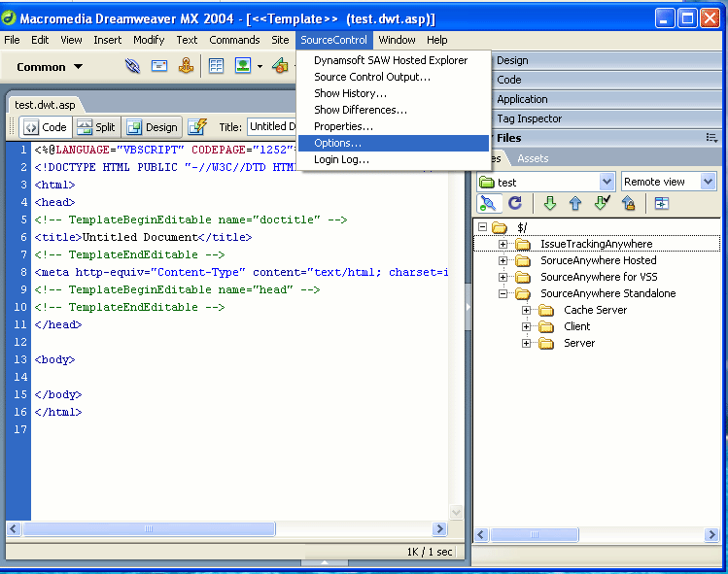The image size is (728, 574).
Task: Switch to Split view
Action: click(x=96, y=127)
